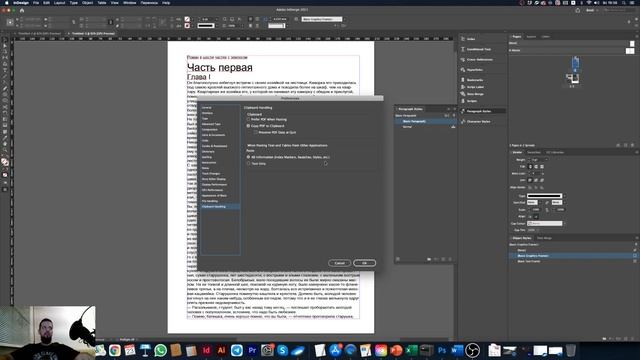
Task: Click OK in the Preferences dialog
Action: 364,263
